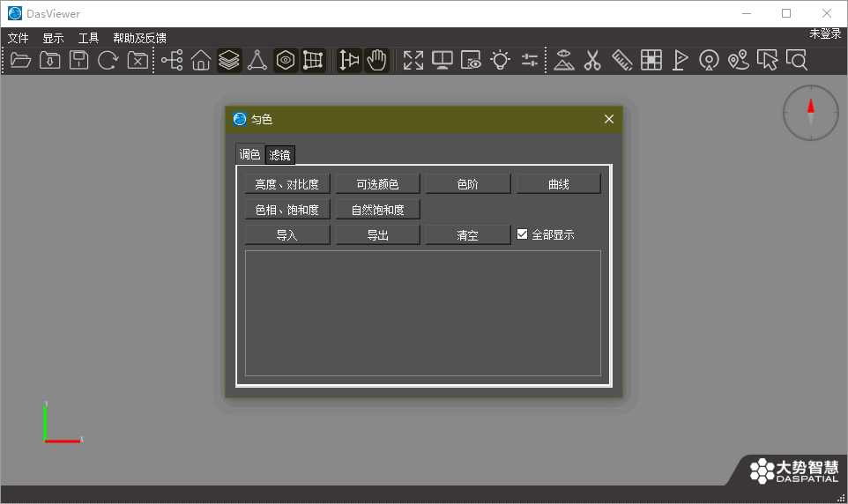The width and height of the screenshot is (848, 504).
Task: Toggle the hexagon eye display icon
Action: [285, 60]
